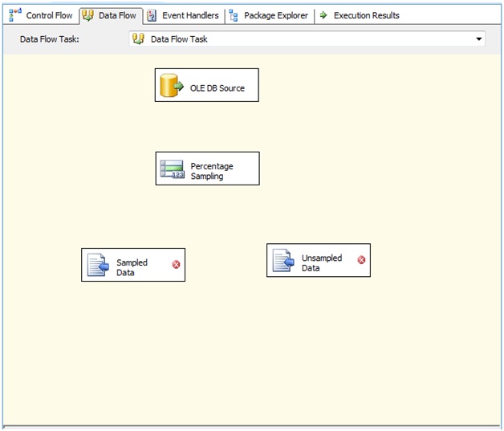
Task: Expand the Data Flow Task dropdown arrow
Action: 479,39
